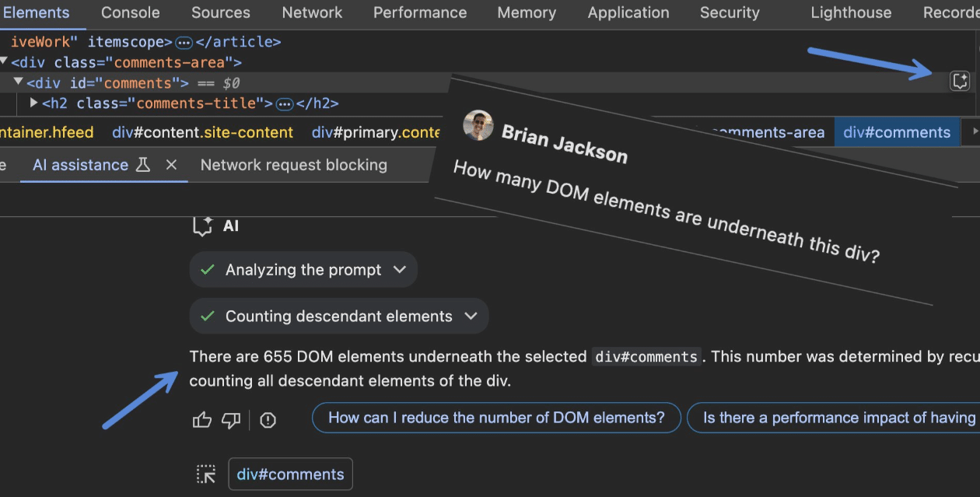This screenshot has width=980, height=497.
Task: Click the select element picker icon
Action: 206,474
